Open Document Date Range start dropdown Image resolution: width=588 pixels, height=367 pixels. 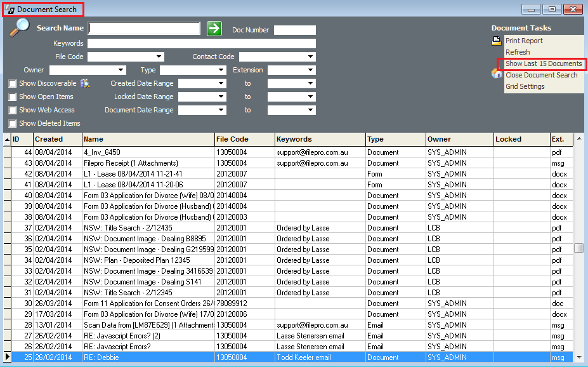click(221, 110)
